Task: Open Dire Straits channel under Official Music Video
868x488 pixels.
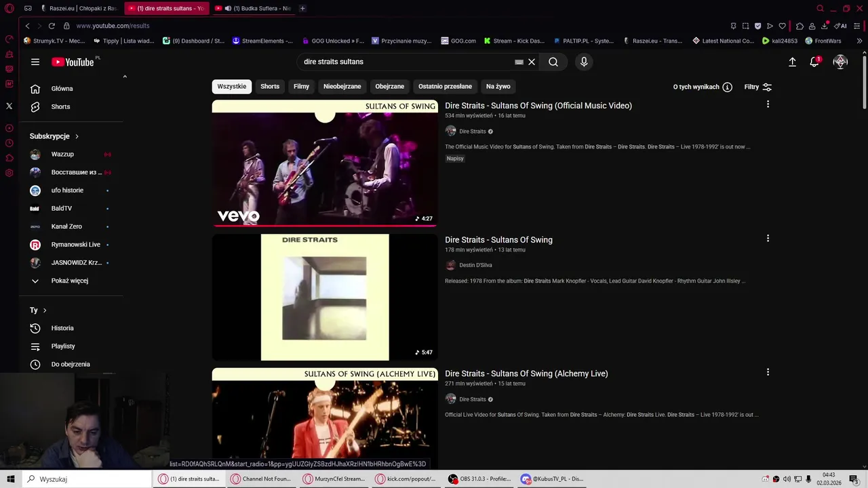Action: point(473,131)
